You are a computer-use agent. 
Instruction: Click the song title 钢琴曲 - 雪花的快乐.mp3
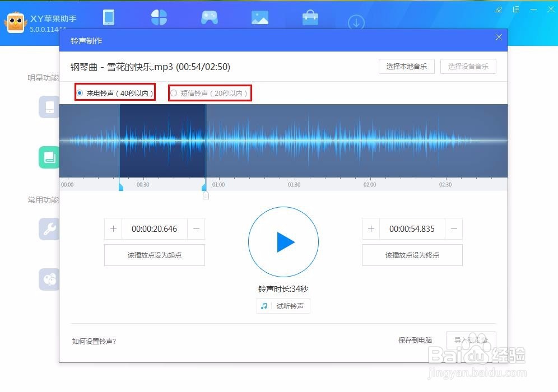[122, 67]
